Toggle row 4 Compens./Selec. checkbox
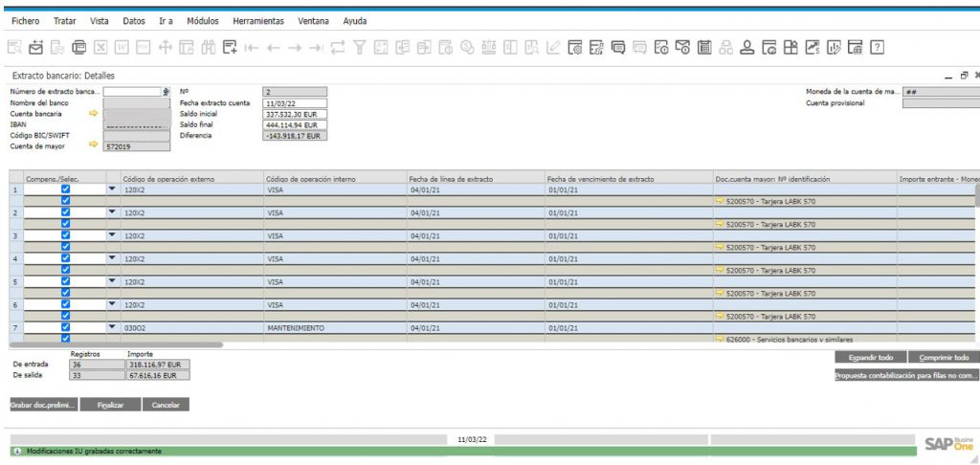The width and height of the screenshot is (980, 465). click(66, 258)
